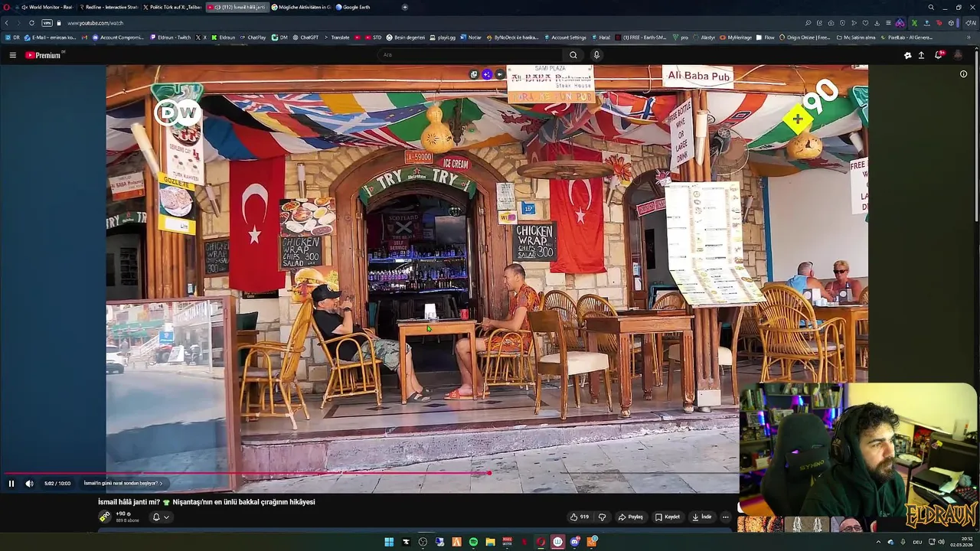Open the taskbar volume speaker icon
Screen dimensions: 980x551
point(941,542)
